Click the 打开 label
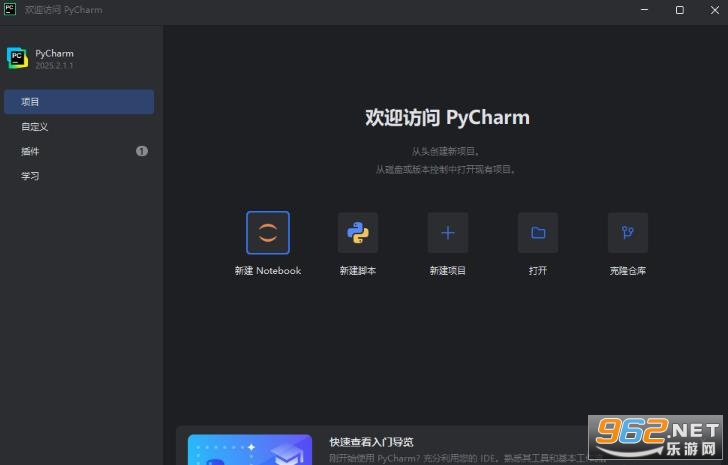 [538, 271]
